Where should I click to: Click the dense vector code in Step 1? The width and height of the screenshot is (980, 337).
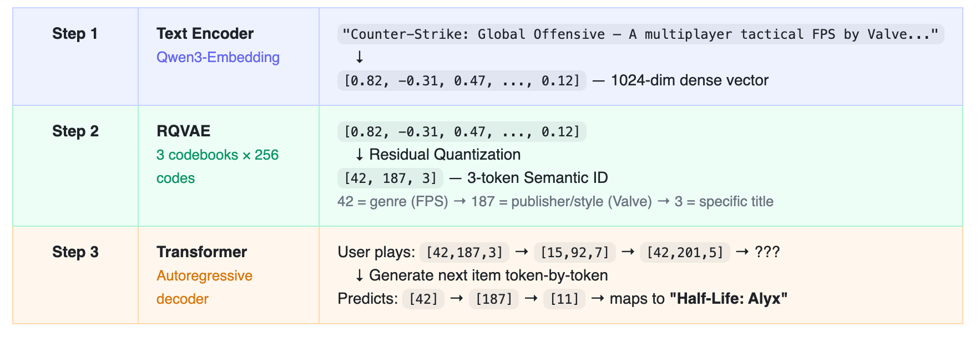click(x=462, y=81)
